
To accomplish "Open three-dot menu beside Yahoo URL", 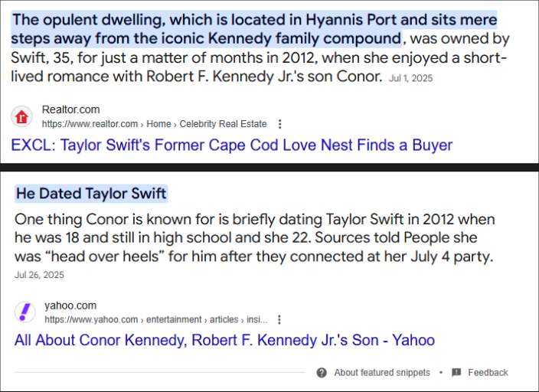I will (279, 320).
